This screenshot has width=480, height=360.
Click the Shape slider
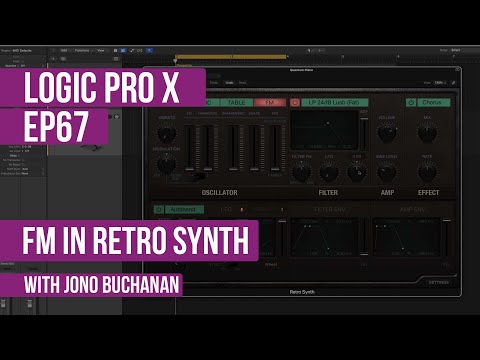254,147
